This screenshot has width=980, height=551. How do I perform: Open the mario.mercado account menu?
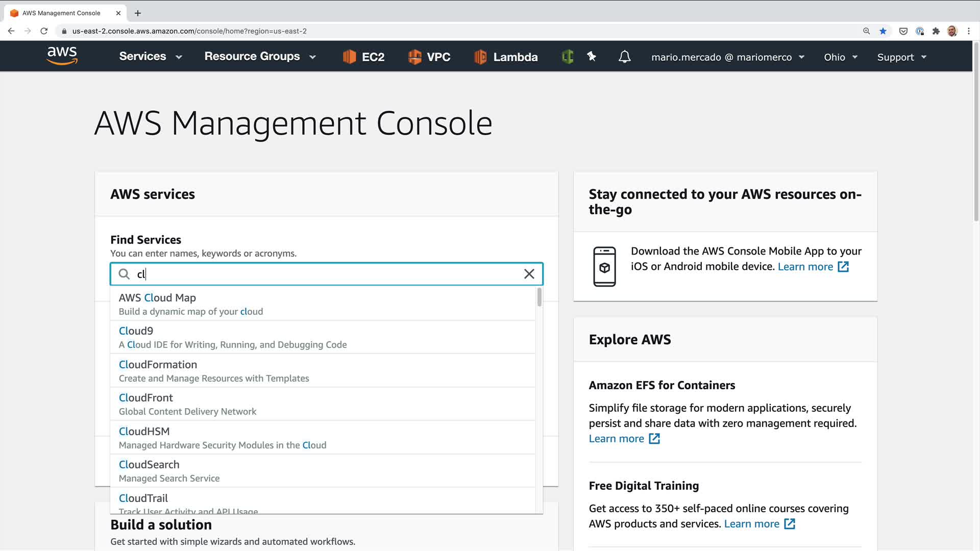point(727,57)
